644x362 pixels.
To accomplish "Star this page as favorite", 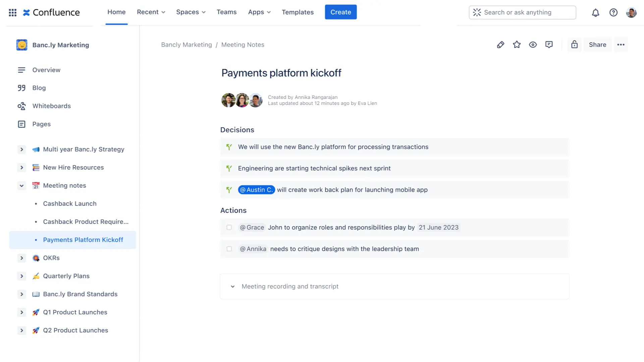I will (517, 45).
